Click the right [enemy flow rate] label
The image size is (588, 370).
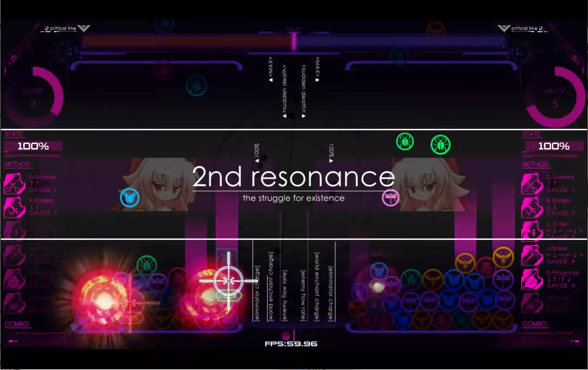point(303,296)
